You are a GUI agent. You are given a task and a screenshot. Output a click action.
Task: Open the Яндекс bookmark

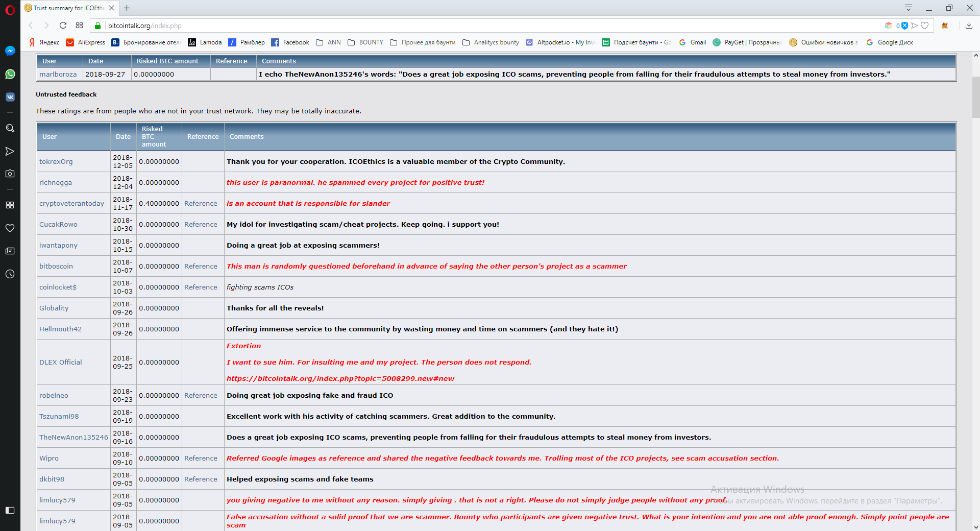click(x=44, y=42)
